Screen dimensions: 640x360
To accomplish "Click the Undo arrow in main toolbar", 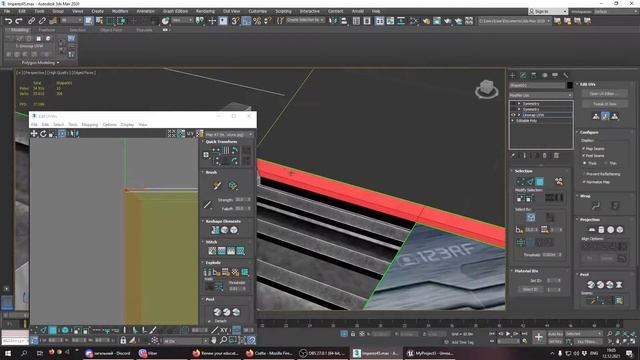I will (x=8, y=21).
